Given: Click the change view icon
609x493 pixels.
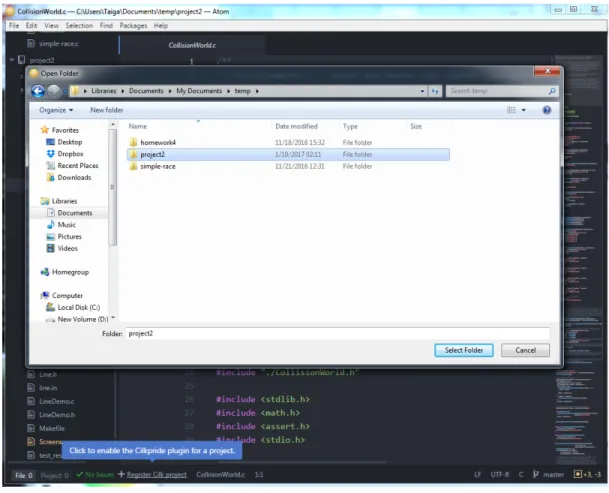Looking at the screenshot, I should tap(512, 110).
